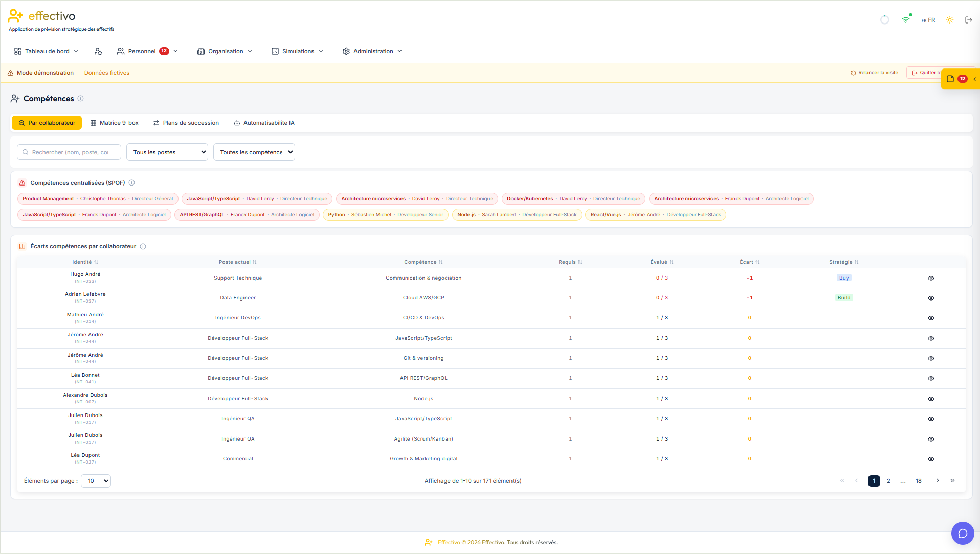Open the Personnel menu
The height and width of the screenshot is (554, 980).
point(147,51)
